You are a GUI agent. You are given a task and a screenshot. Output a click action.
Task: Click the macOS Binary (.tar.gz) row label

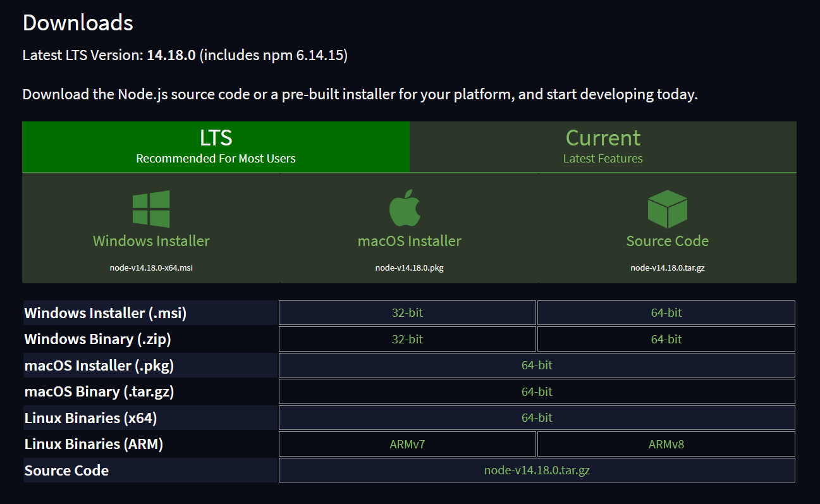[99, 392]
